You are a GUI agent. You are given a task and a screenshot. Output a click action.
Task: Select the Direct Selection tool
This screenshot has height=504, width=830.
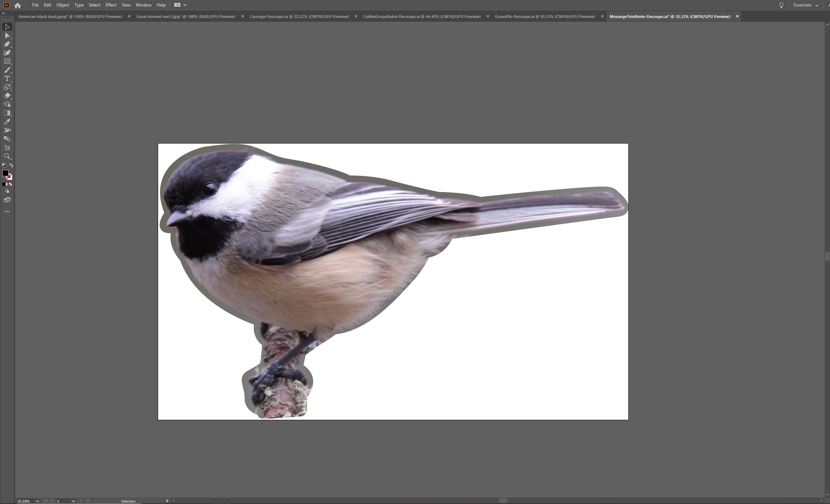[7, 36]
